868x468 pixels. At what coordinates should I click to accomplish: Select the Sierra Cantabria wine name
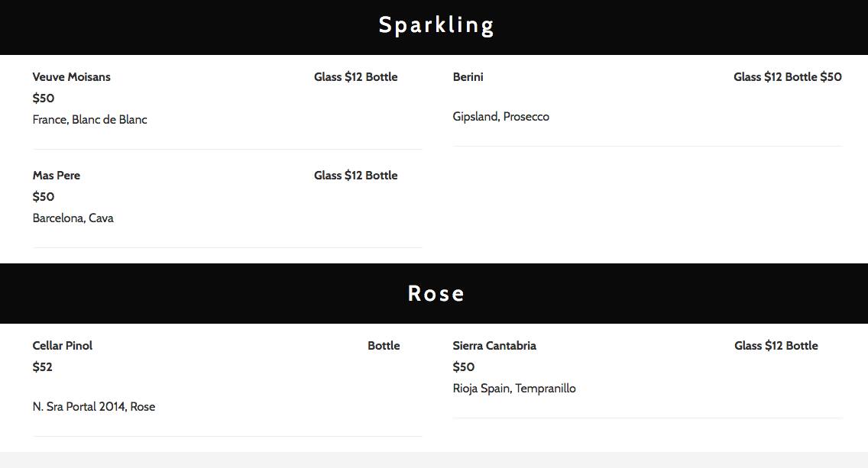[x=494, y=346]
